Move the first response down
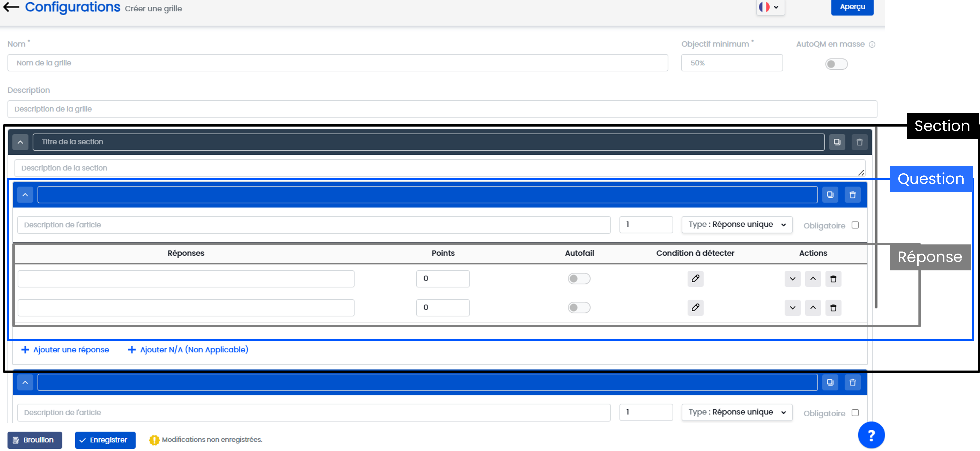 coord(792,279)
